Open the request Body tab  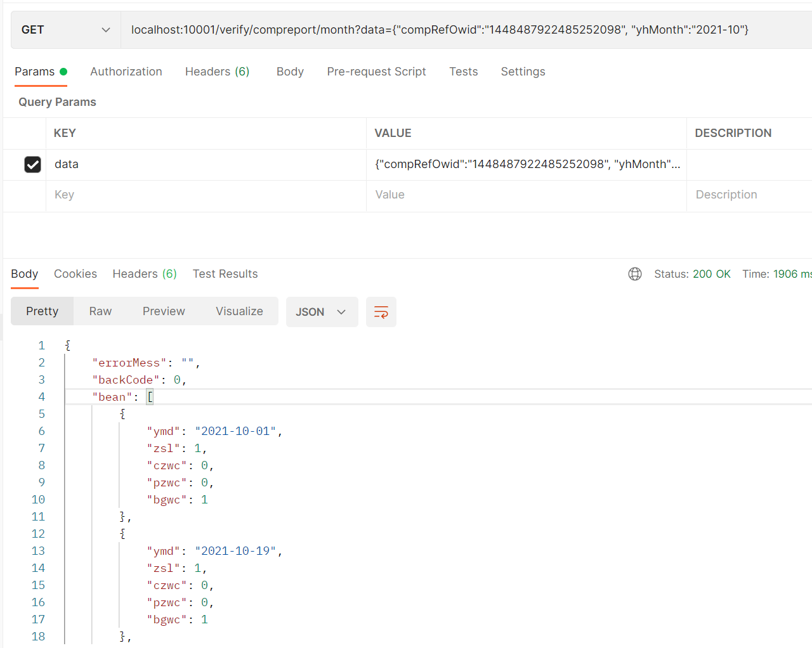point(290,72)
